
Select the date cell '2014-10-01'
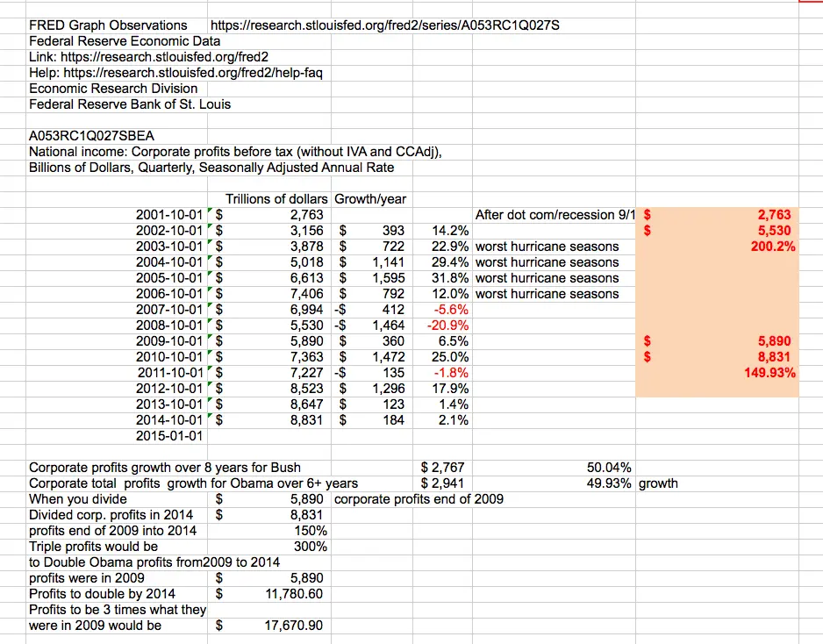(x=169, y=420)
